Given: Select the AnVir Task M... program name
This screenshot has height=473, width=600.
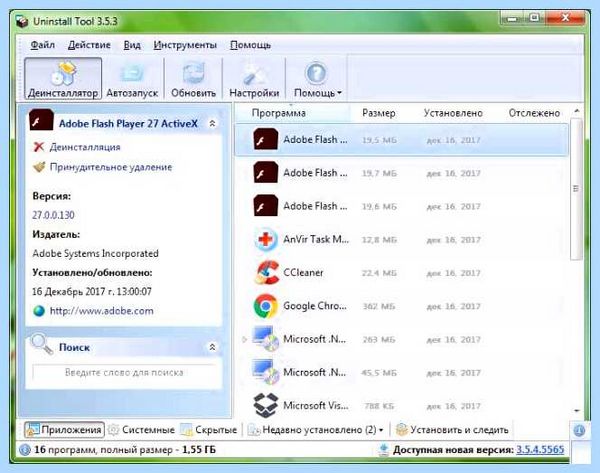Looking at the screenshot, I should click(x=316, y=239).
